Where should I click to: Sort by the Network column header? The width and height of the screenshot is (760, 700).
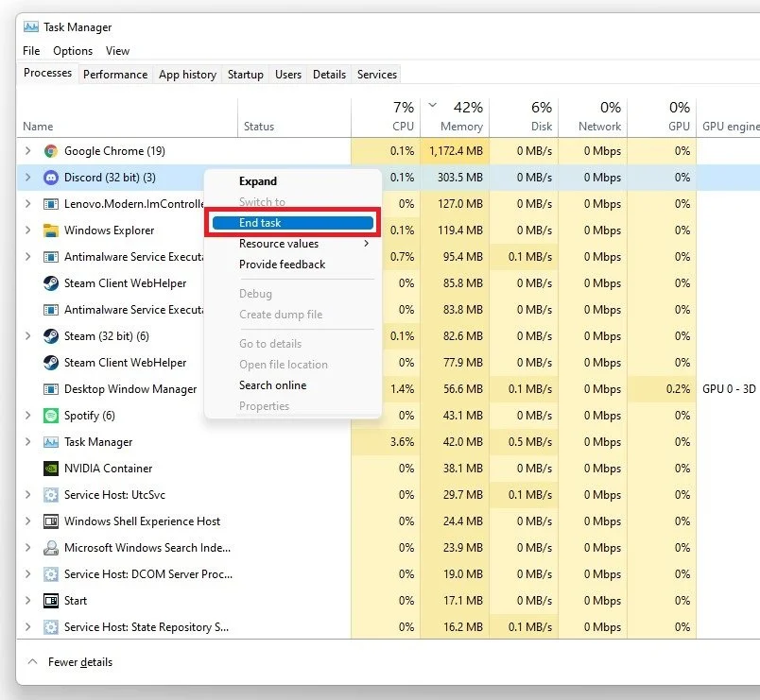click(x=594, y=117)
